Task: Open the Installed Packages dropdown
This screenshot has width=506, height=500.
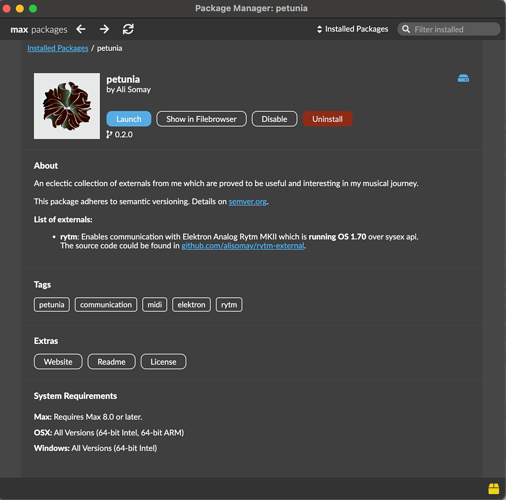Action: coord(352,29)
